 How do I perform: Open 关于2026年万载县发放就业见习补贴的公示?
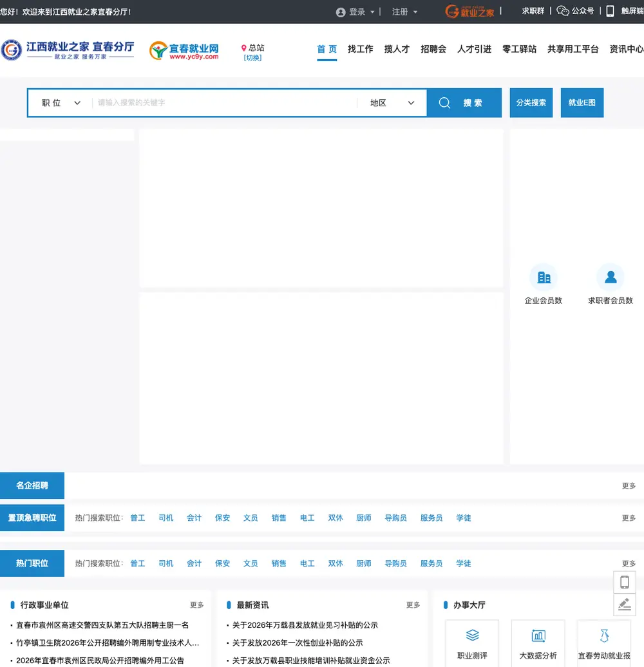pyautogui.click(x=305, y=625)
